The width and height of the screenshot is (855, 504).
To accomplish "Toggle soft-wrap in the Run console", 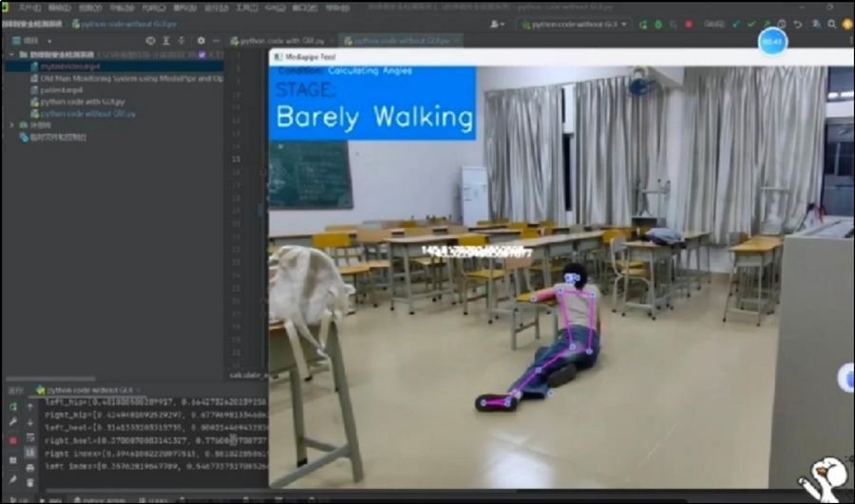I will pyautogui.click(x=30, y=438).
